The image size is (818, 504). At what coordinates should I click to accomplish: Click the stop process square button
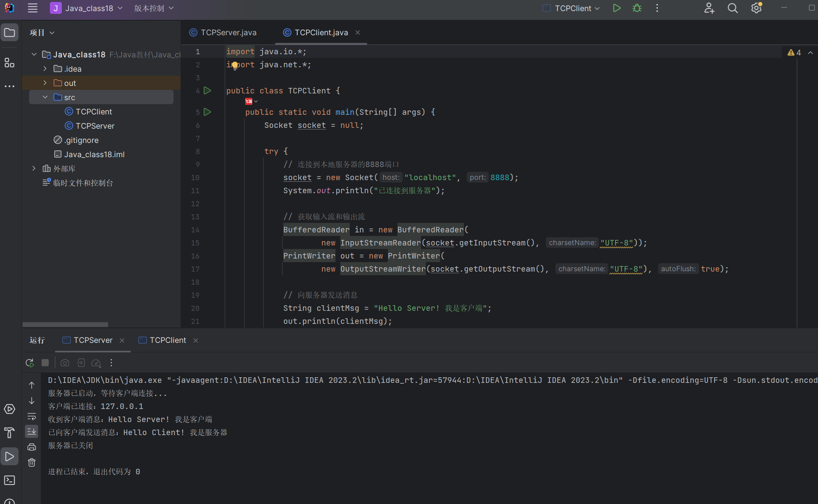[x=45, y=363]
